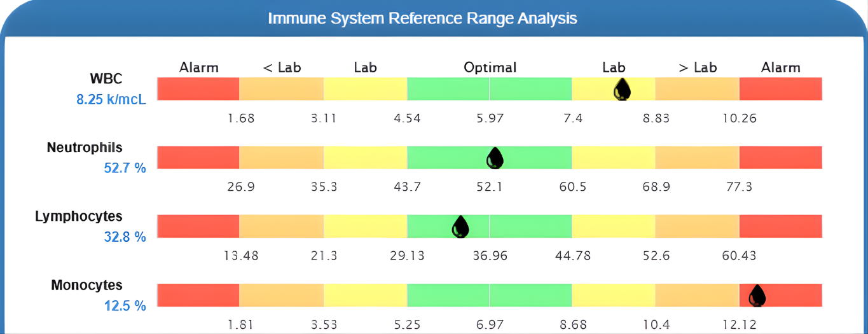Image resolution: width=868 pixels, height=334 pixels.
Task: Click the Lymphocytes row label
Action: pyautogui.click(x=79, y=216)
